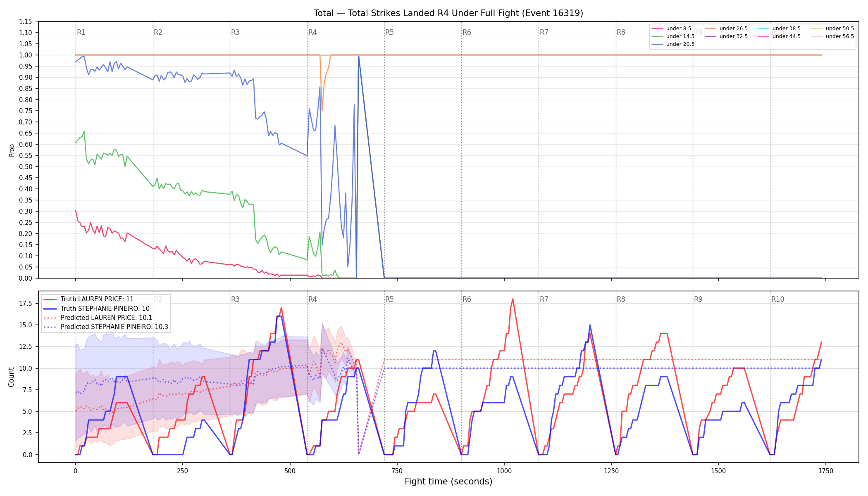This screenshot has height=496, width=868.
Task: Click the 17.5 tick on count axis
Action: pos(26,303)
